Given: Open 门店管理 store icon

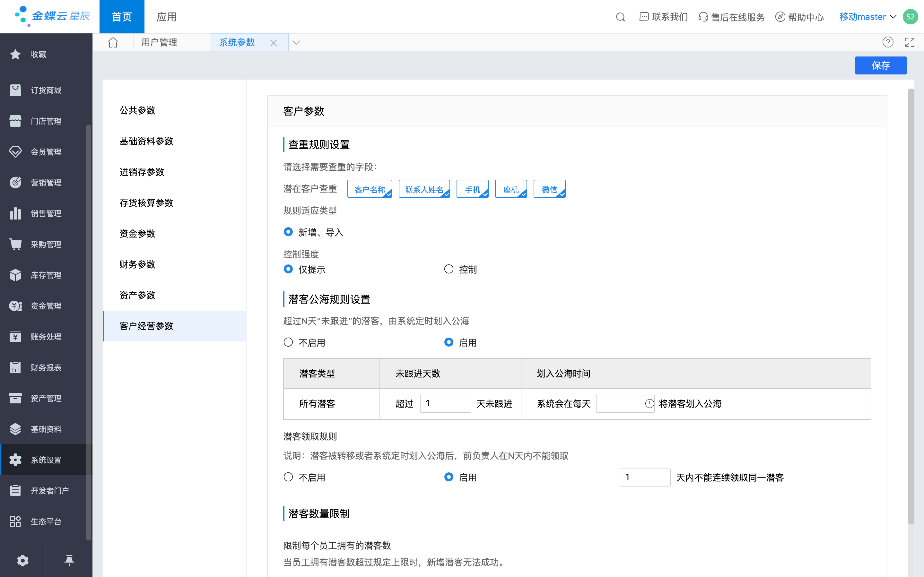Looking at the screenshot, I should click(15, 121).
